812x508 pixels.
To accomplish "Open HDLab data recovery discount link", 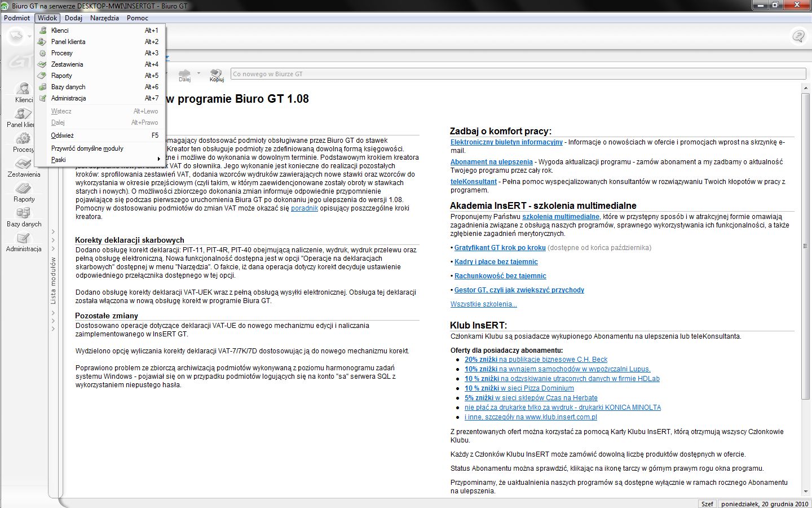I will pyautogui.click(x=562, y=379).
